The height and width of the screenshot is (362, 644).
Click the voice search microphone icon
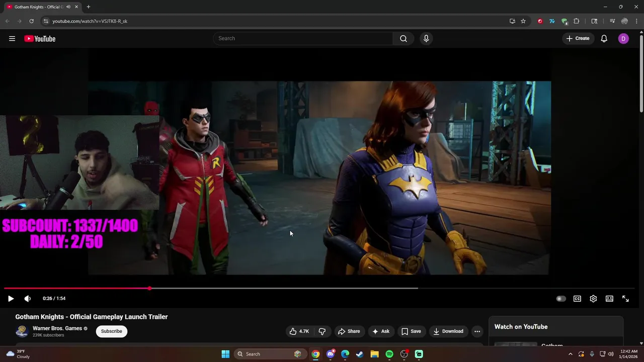[x=426, y=39]
